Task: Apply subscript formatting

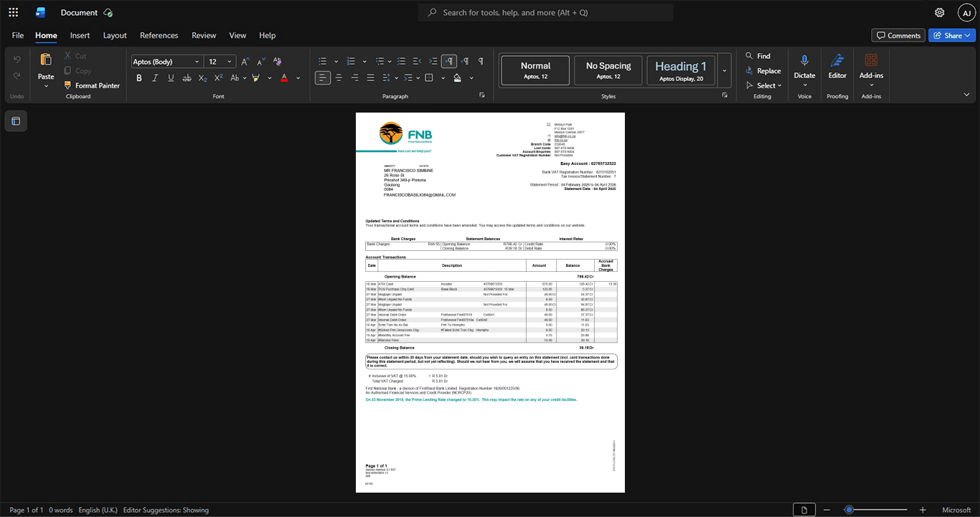Action: point(203,78)
